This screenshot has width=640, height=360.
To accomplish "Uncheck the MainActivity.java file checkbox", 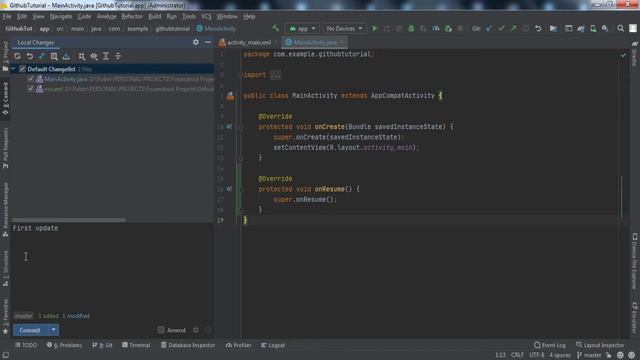I will 31,79.
